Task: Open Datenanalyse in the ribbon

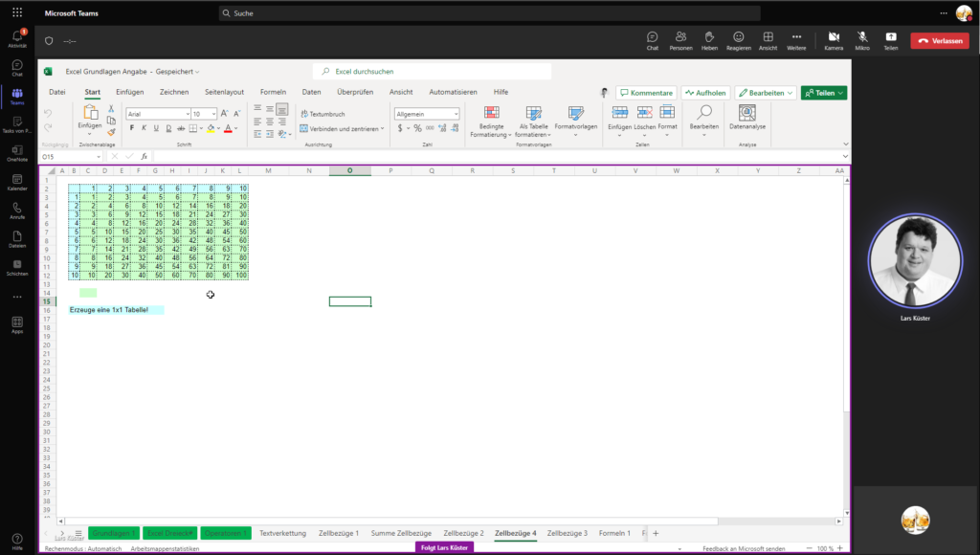Action: pos(747,118)
